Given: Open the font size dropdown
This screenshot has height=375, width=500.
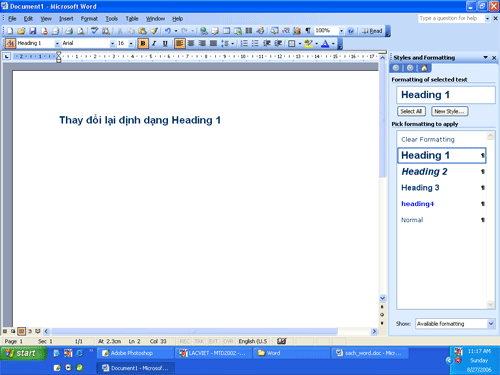Looking at the screenshot, I should tap(131, 43).
